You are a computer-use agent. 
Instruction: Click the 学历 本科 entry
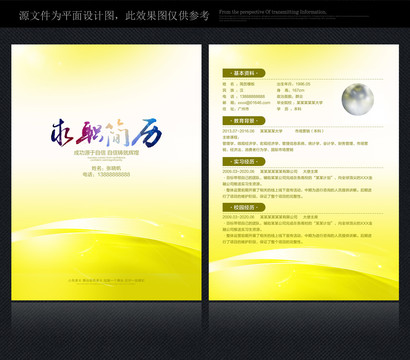point(289,109)
